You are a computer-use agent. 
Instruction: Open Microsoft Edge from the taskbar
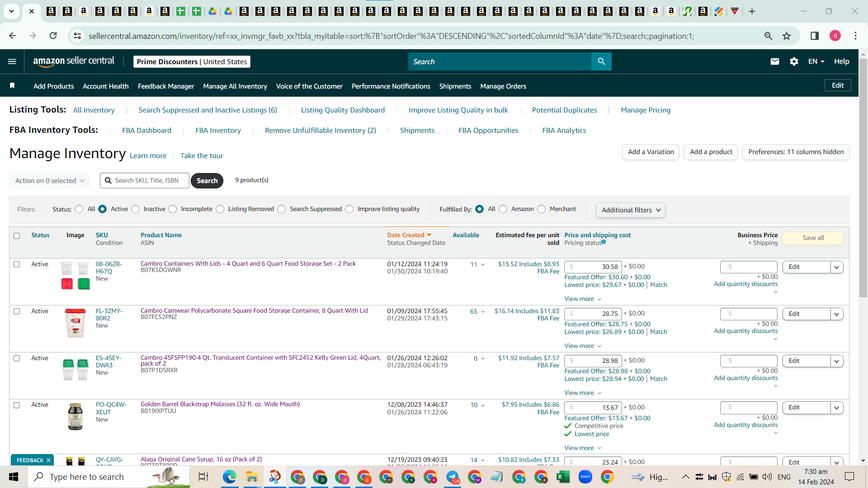[x=229, y=477]
